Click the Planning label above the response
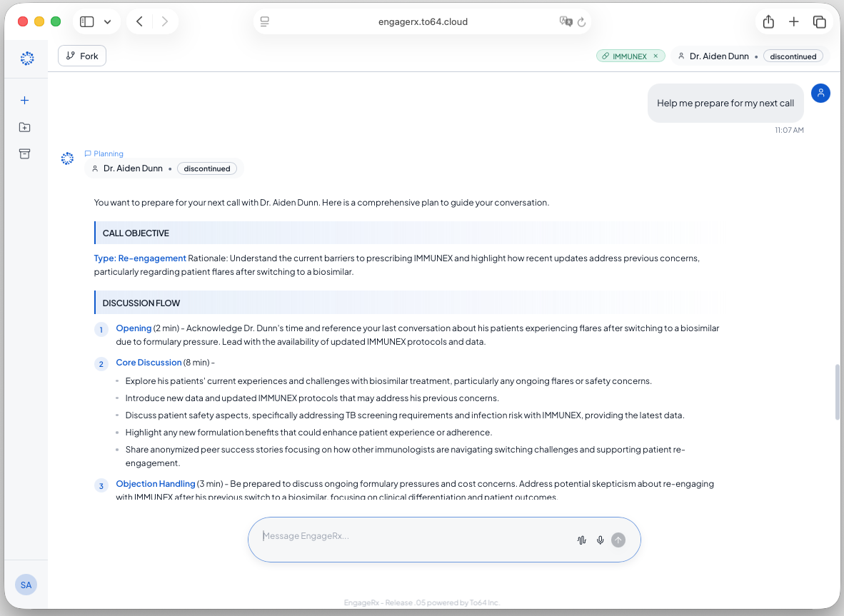The height and width of the screenshot is (616, 844). coord(104,154)
